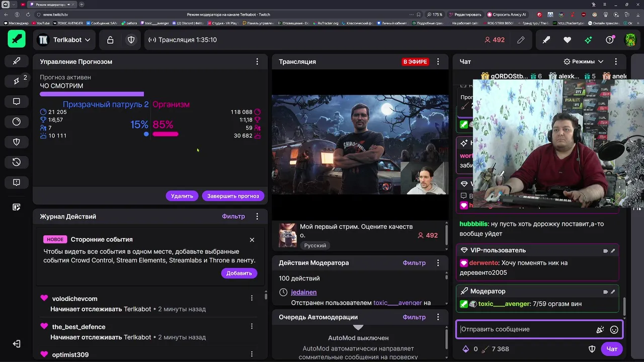Open the emoji picker in chat input
644x362 pixels.
614,330
